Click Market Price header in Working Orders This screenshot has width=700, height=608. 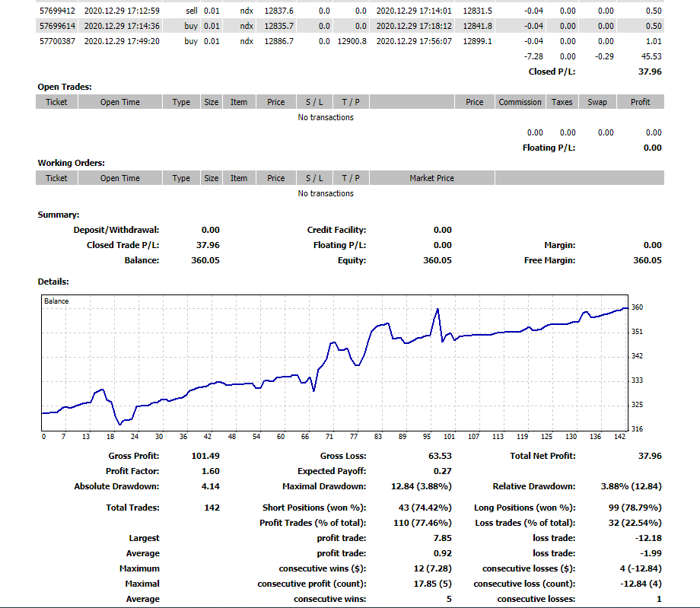click(431, 178)
